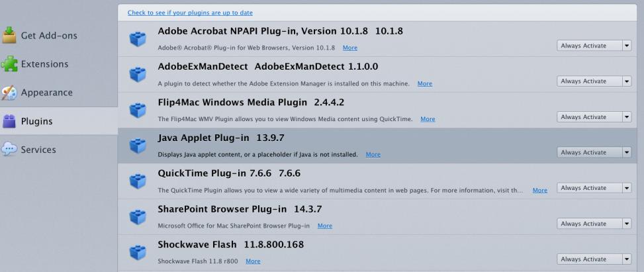
Task: Select the Plugins section
Action: [x=59, y=121]
